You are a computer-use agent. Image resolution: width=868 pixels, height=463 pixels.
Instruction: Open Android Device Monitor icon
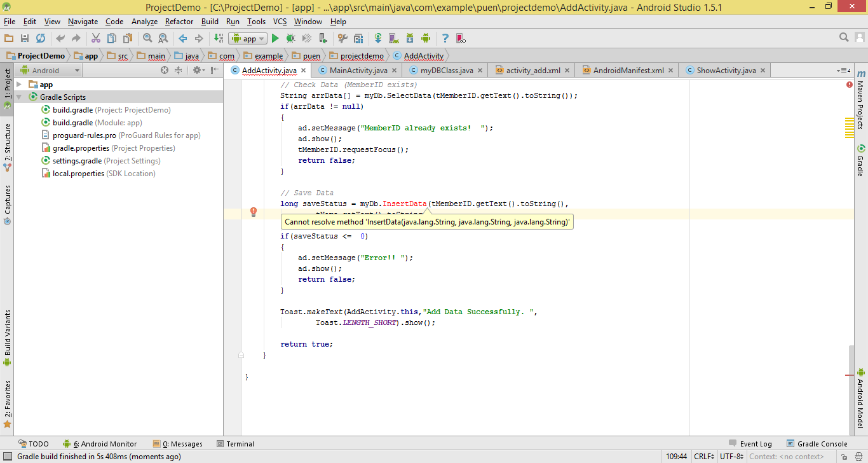[426, 38]
